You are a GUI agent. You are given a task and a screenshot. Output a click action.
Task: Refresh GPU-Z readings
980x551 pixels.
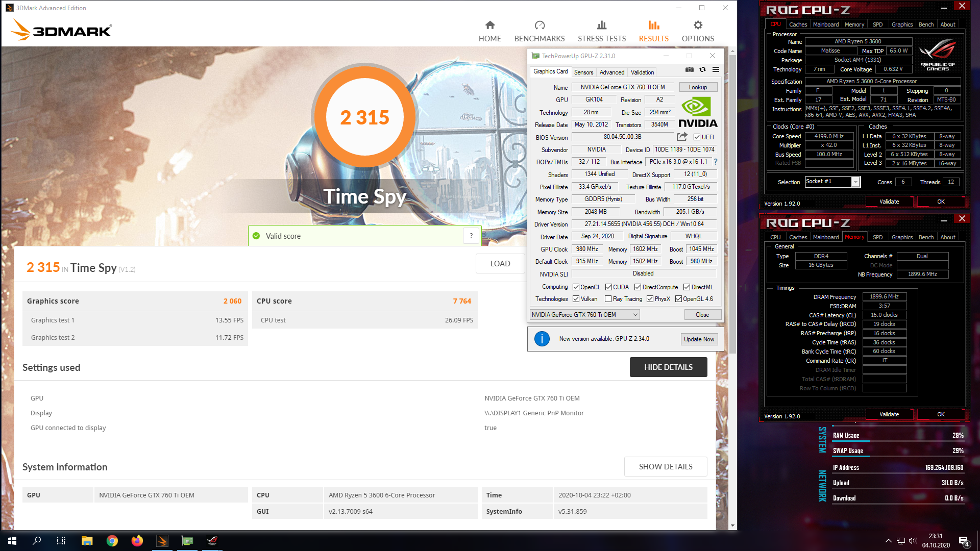coord(702,69)
